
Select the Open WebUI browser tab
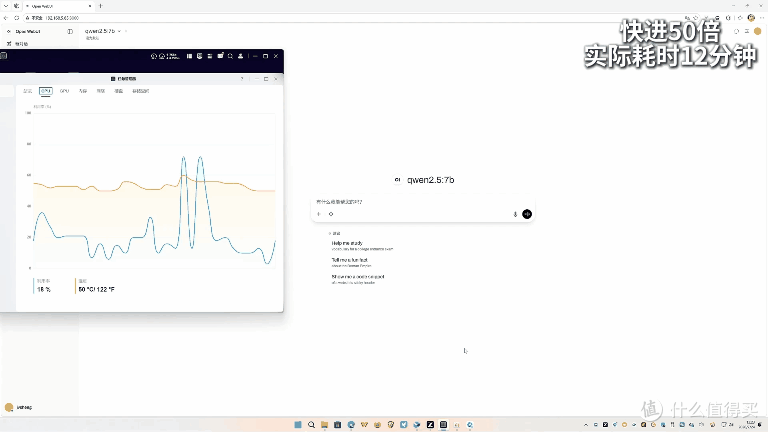(x=59, y=6)
